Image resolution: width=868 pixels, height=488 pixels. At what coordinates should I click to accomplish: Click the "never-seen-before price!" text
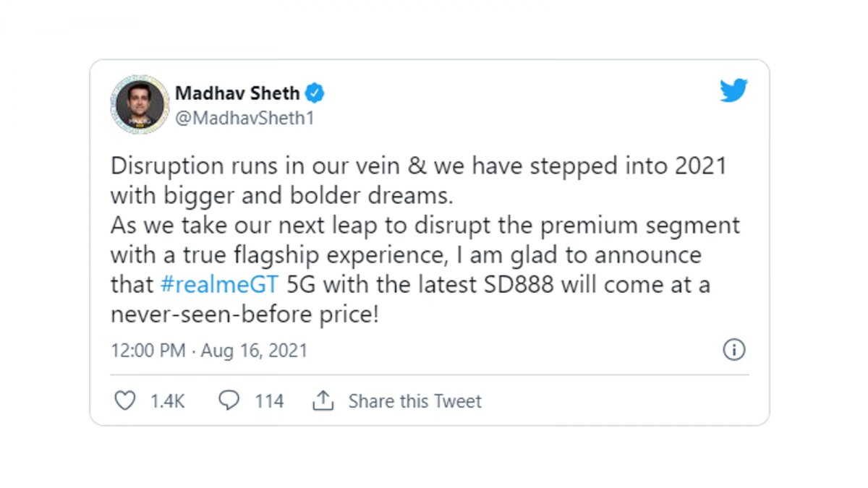point(244,314)
